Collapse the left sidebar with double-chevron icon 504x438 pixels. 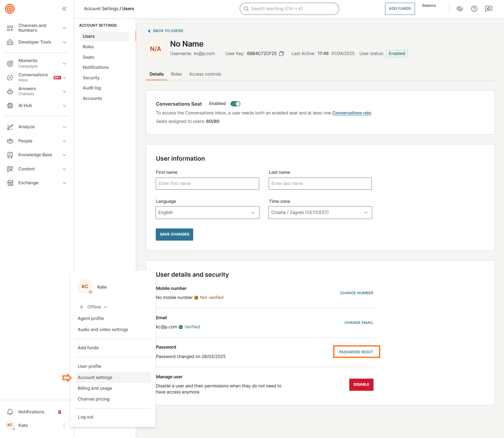(x=64, y=9)
